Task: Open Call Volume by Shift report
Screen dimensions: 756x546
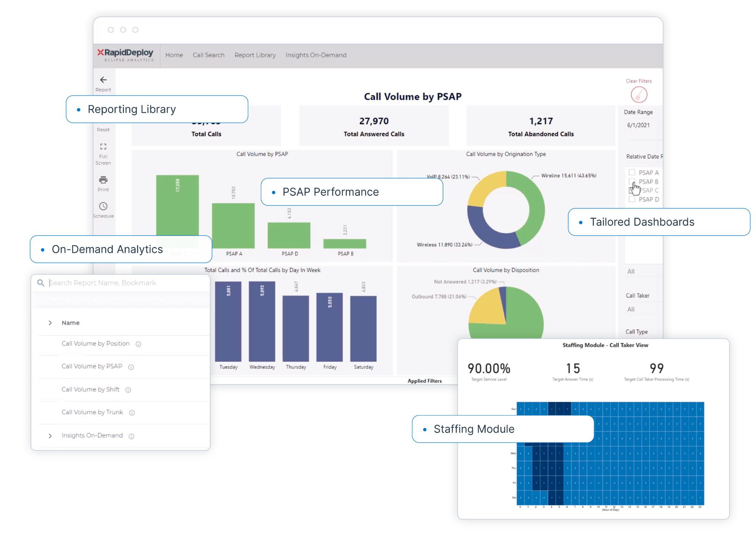Action: [90, 389]
